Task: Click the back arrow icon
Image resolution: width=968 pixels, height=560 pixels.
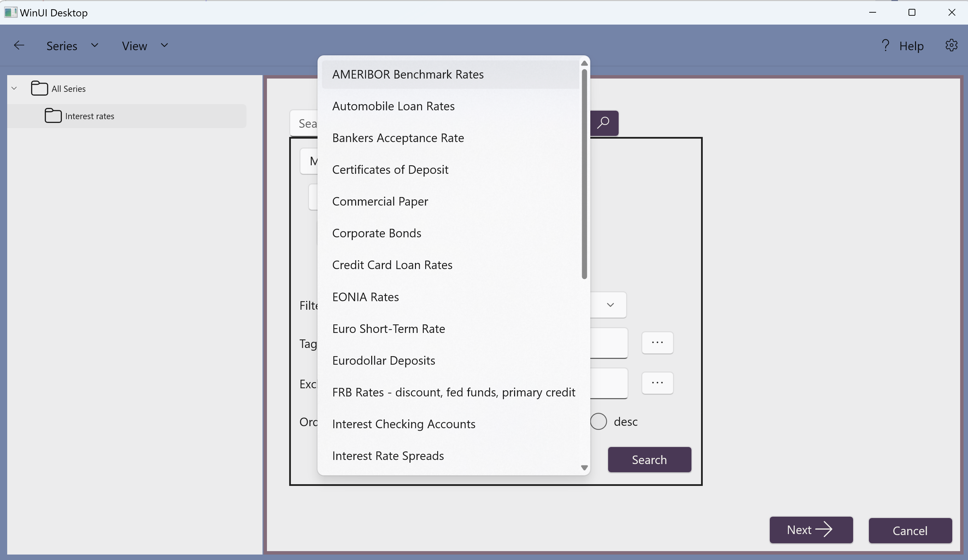Action: (x=19, y=45)
